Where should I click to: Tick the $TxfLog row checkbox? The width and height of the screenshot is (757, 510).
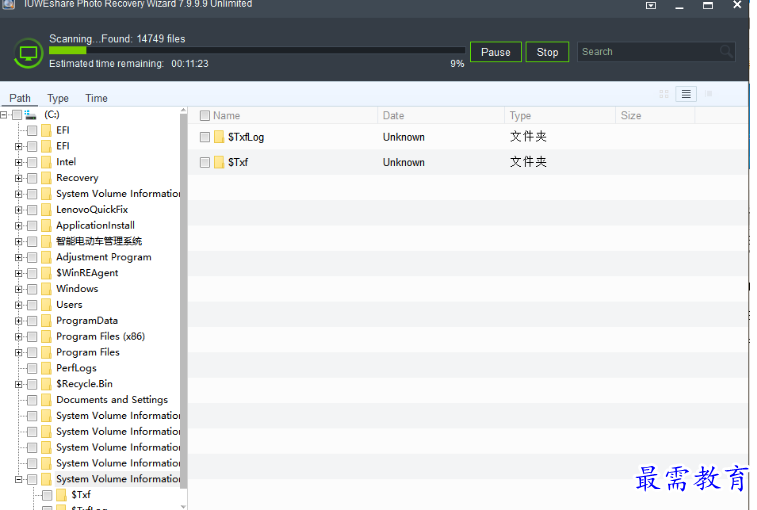[205, 137]
